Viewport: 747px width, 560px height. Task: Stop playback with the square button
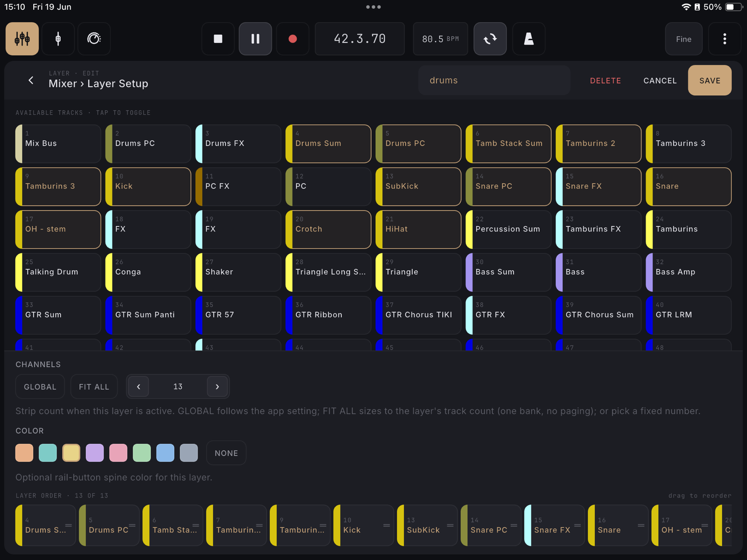click(218, 39)
